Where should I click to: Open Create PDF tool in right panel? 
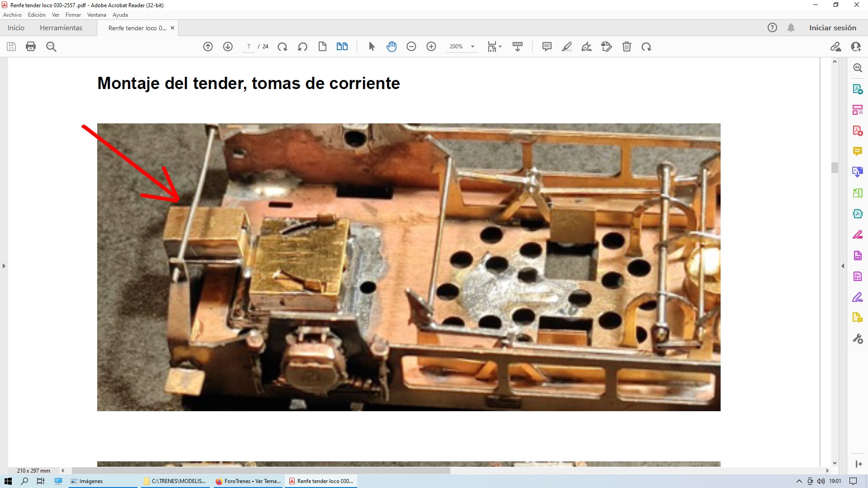click(x=858, y=131)
